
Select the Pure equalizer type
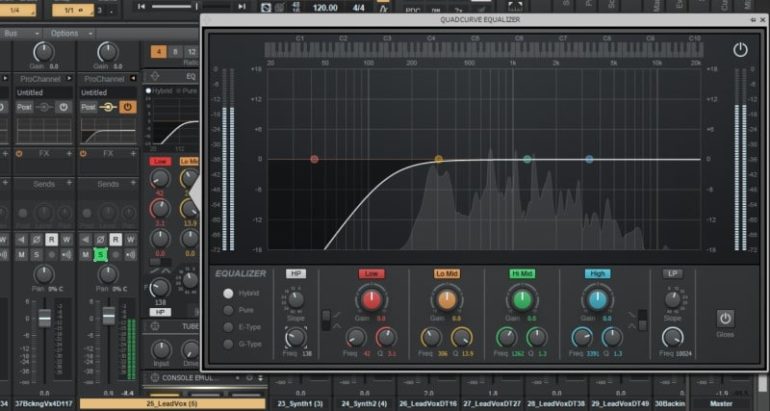[228, 310]
